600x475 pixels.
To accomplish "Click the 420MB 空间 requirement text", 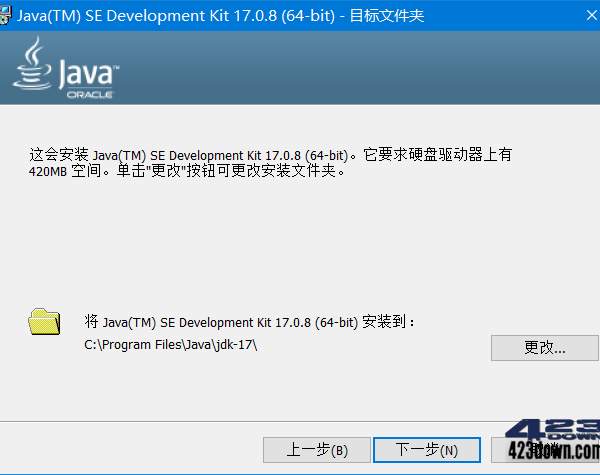I will 64,171.
